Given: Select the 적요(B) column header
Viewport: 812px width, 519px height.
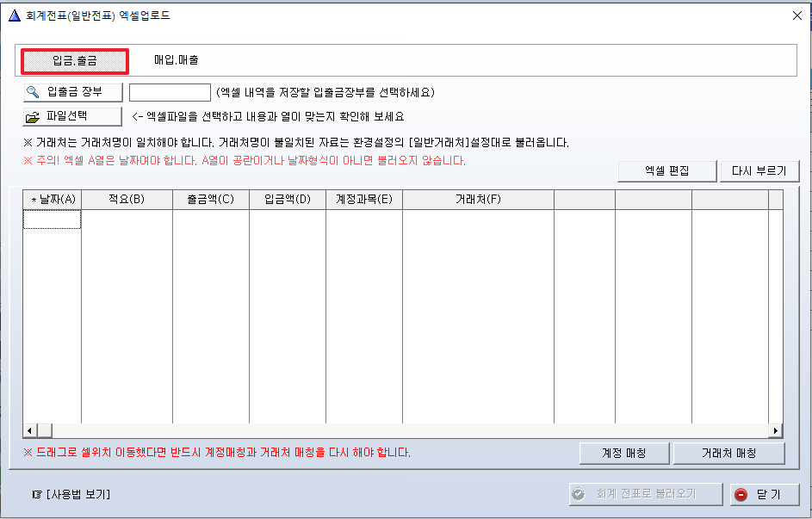Looking at the screenshot, I should tap(127, 200).
